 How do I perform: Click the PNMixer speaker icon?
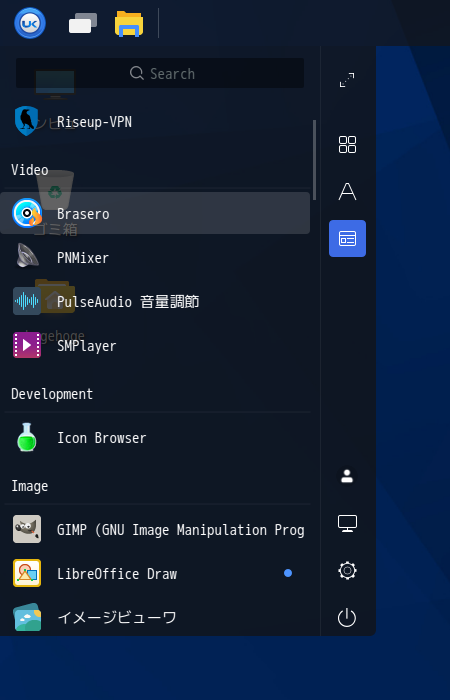tap(27, 257)
